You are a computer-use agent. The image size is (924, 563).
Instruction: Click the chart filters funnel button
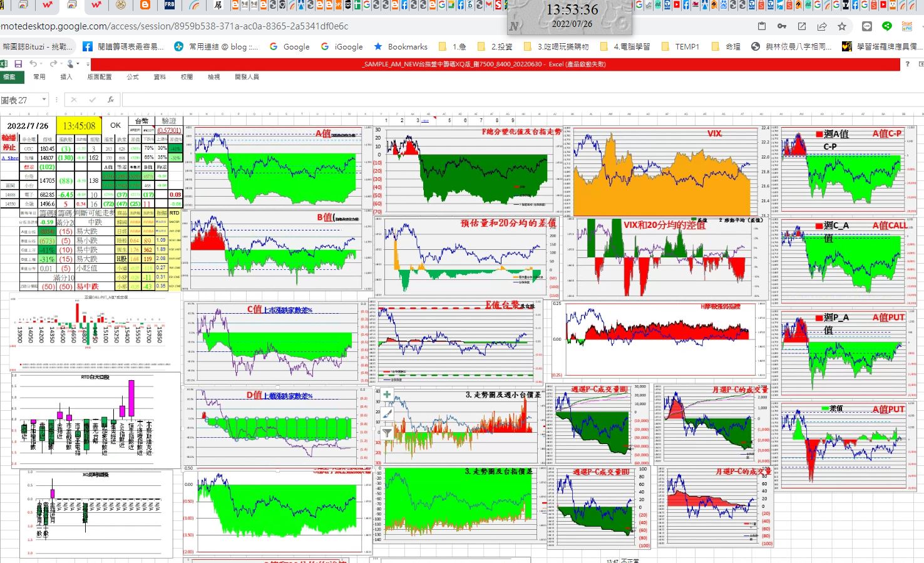pos(388,432)
